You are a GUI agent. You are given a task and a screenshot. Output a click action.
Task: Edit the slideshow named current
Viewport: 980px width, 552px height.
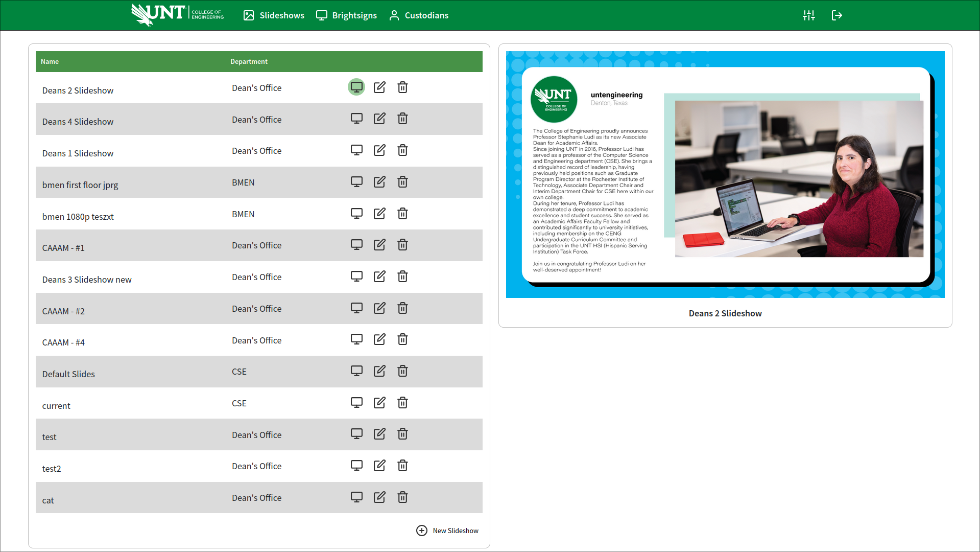[379, 403]
